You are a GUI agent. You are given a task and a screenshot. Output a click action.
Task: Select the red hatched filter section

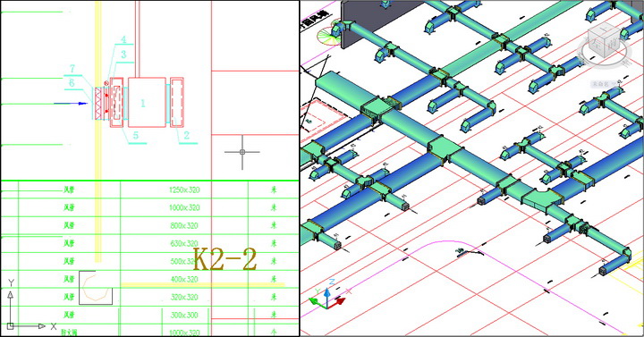(97, 104)
